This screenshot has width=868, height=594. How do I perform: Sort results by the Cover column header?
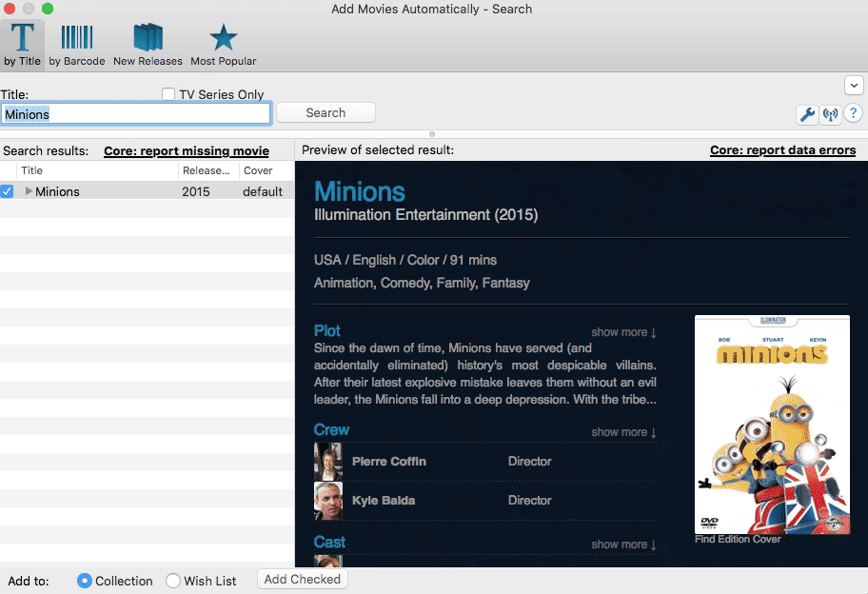click(x=266, y=170)
